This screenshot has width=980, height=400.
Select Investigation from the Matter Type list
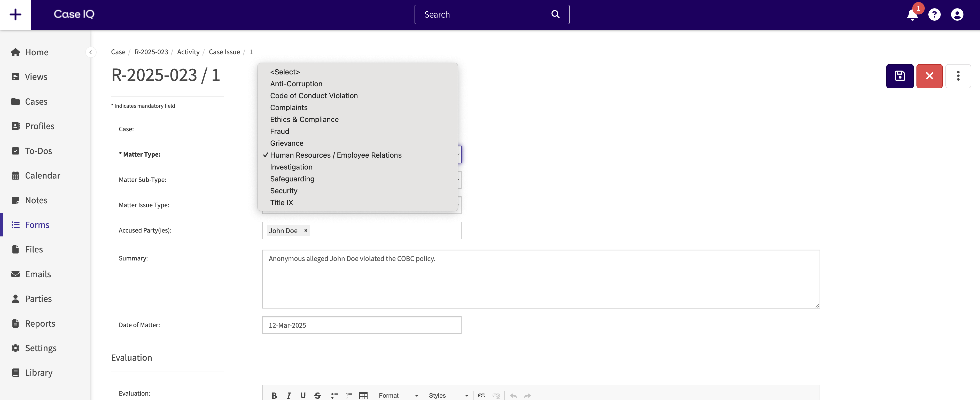291,167
